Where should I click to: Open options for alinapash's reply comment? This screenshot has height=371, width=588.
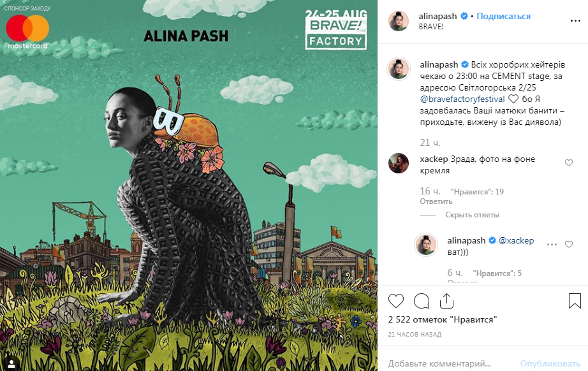pos(552,244)
